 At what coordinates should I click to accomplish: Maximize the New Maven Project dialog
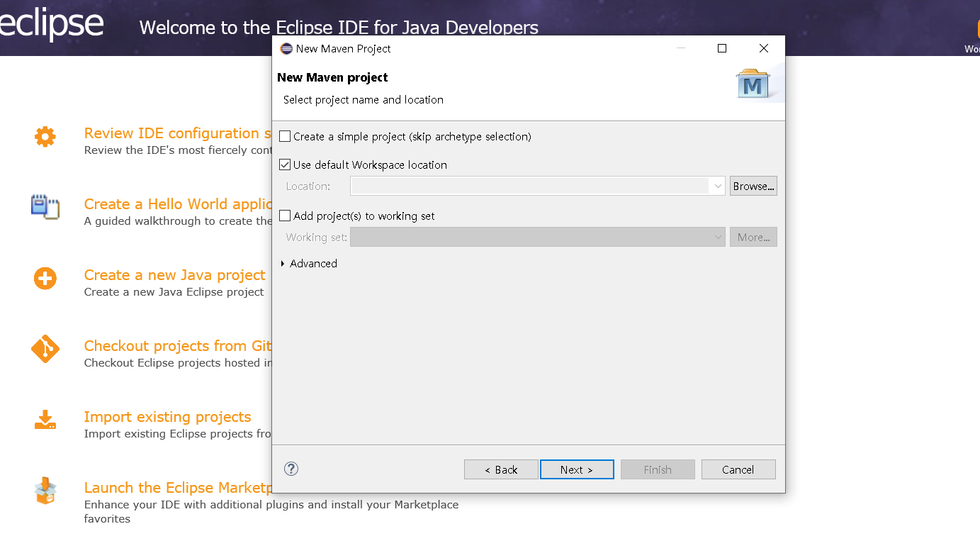click(x=722, y=48)
